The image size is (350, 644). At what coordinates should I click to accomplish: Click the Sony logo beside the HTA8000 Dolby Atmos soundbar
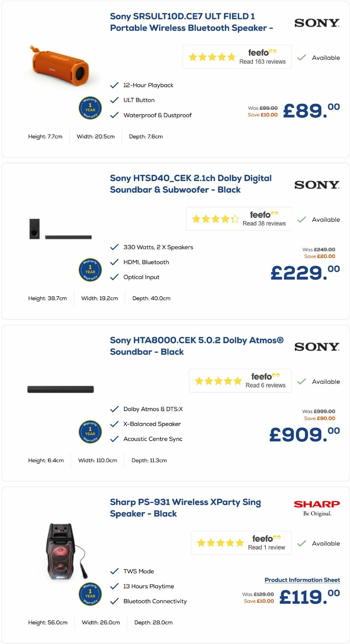[316, 347]
